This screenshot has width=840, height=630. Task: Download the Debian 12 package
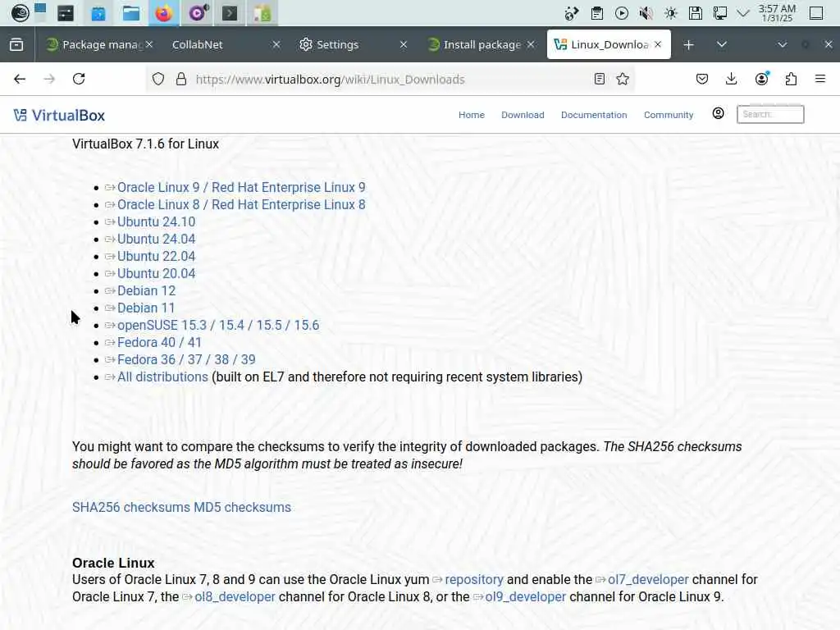click(x=146, y=290)
